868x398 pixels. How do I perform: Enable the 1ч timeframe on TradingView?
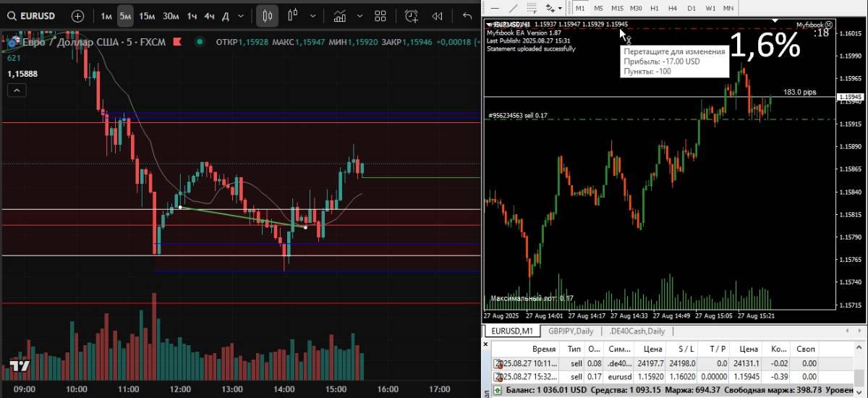pos(192,15)
